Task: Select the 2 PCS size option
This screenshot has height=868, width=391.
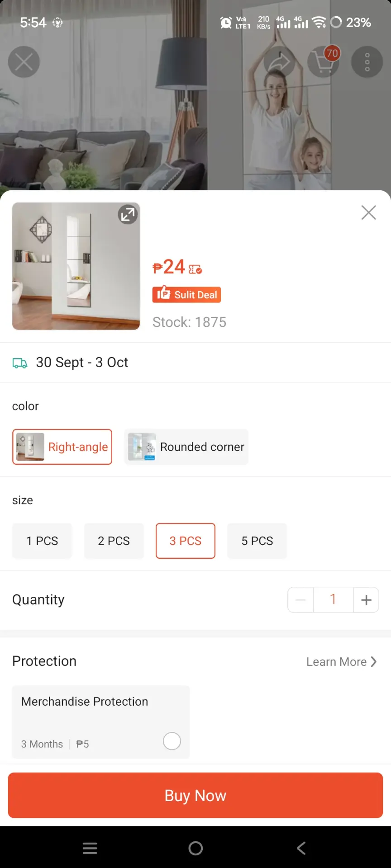Action: pyautogui.click(x=114, y=541)
